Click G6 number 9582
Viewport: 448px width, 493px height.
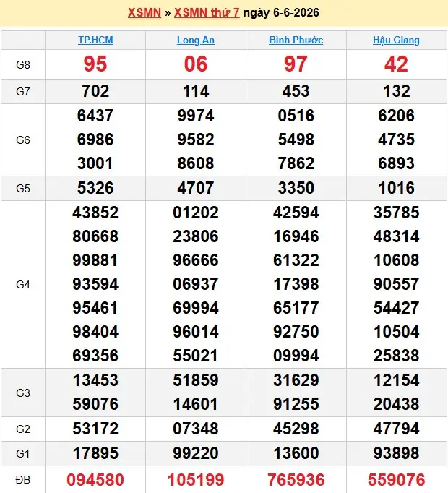(x=196, y=140)
